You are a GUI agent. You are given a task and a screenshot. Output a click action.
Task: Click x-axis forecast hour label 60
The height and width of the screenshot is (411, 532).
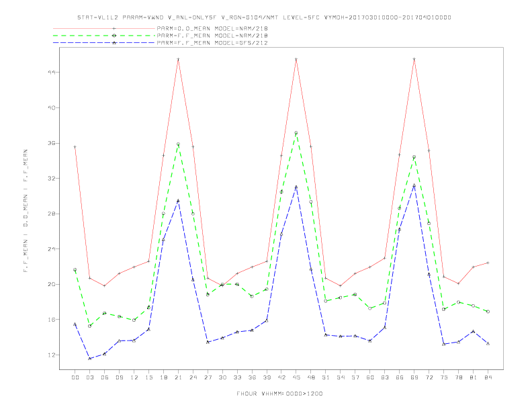pyautogui.click(x=370, y=377)
